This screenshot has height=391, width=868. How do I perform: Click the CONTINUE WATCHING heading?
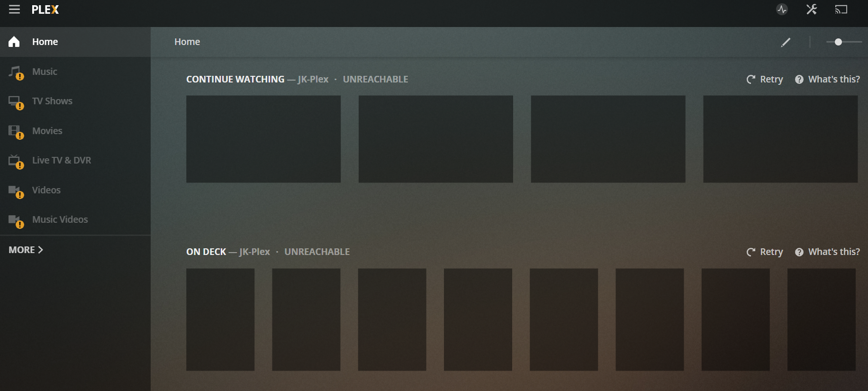click(235, 79)
